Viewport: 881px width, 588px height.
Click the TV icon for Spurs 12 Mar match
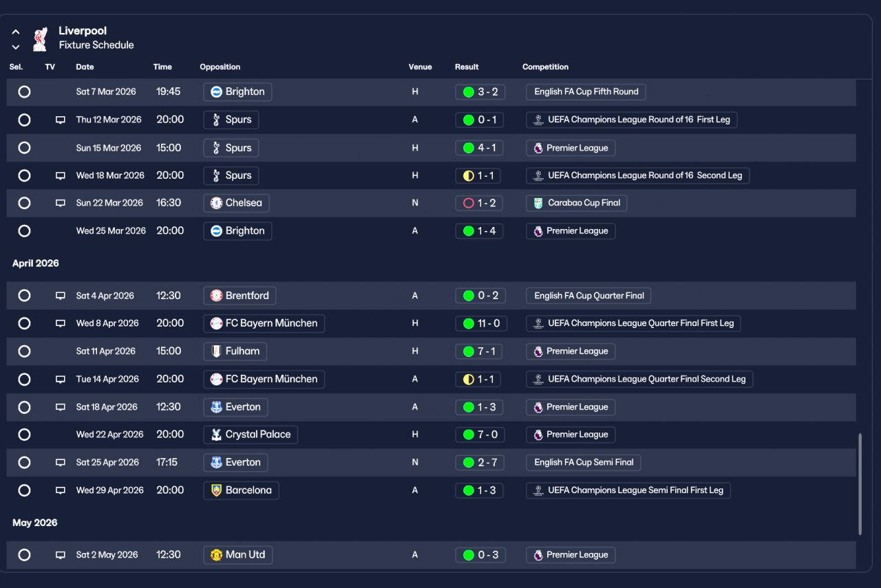coord(61,120)
